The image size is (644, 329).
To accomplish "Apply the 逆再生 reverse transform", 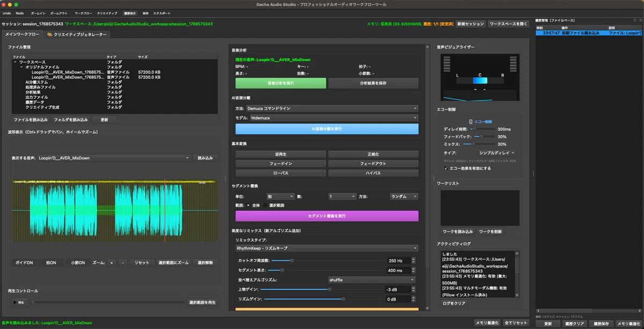I will point(281,154).
